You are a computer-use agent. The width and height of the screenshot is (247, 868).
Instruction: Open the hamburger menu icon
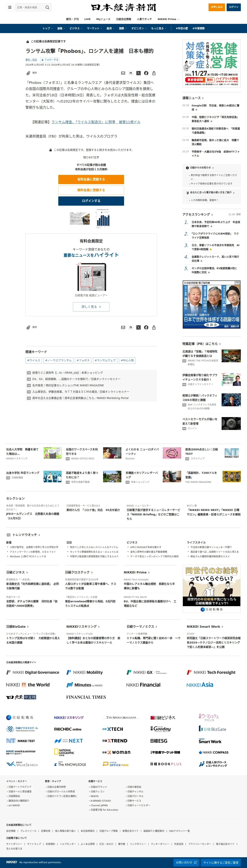click(x=10, y=7)
